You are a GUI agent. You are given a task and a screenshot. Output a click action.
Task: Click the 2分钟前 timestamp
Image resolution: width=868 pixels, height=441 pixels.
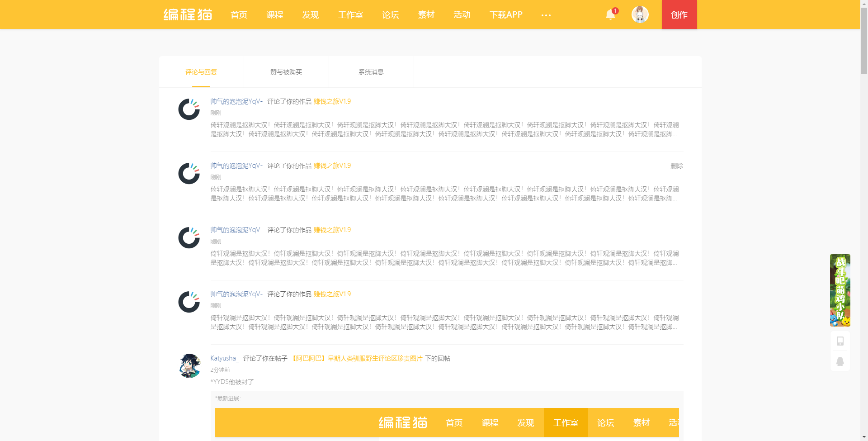[220, 370]
